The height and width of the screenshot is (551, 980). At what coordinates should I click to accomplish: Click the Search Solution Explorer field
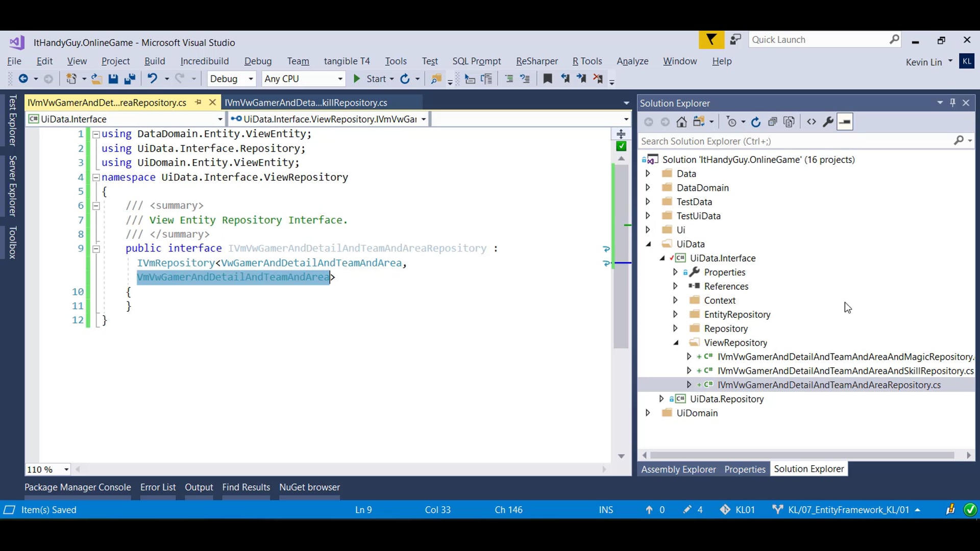(x=795, y=141)
